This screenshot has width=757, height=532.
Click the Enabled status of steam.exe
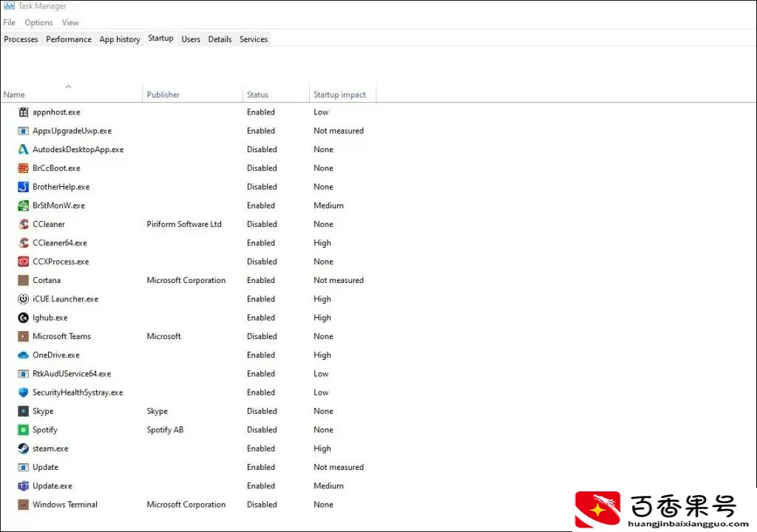(261, 449)
